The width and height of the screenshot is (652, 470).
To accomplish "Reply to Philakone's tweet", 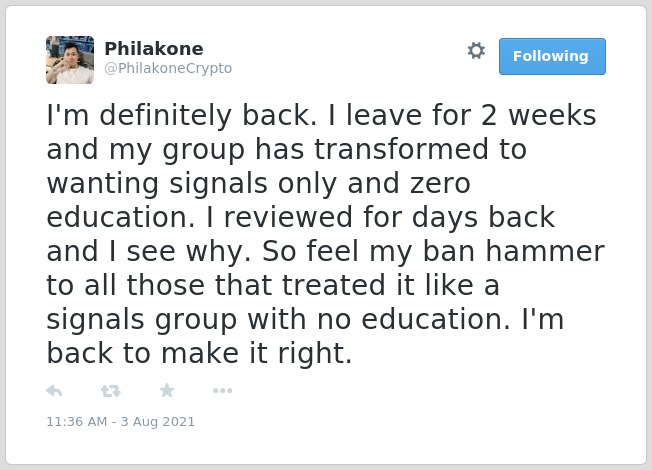I will 54,391.
